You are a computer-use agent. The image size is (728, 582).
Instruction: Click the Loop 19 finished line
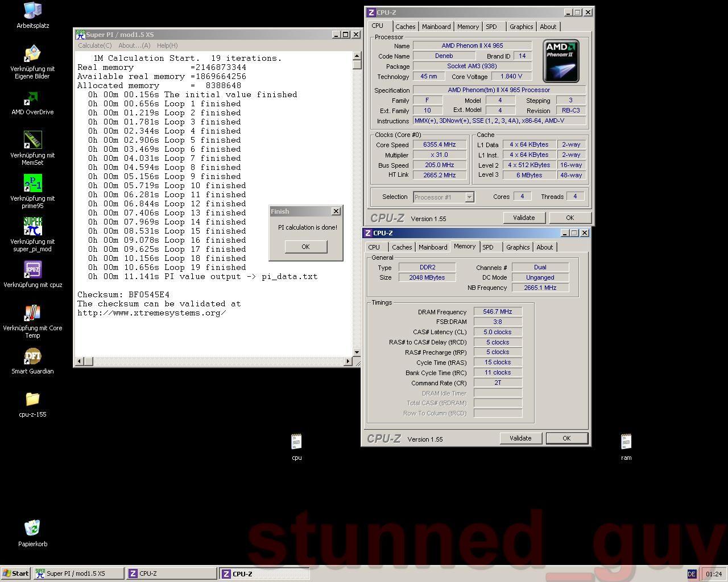(x=167, y=267)
